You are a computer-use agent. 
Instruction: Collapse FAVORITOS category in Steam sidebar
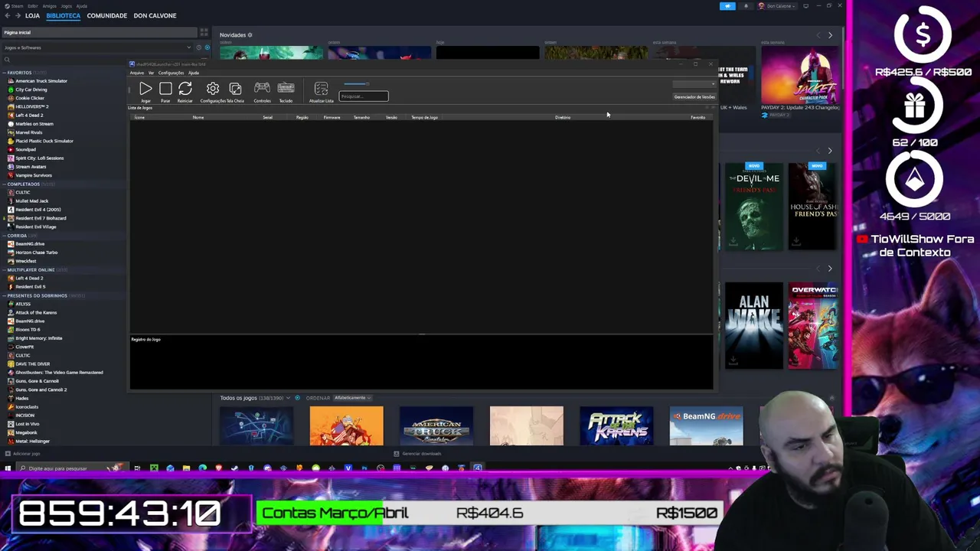tap(5, 73)
